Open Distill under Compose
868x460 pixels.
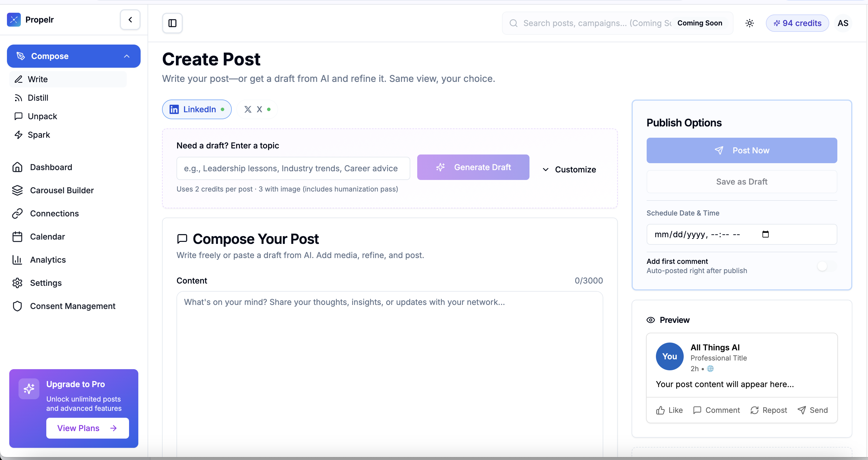tap(38, 98)
